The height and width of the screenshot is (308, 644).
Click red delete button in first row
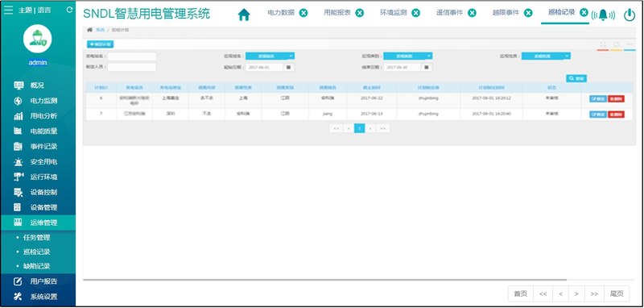click(616, 98)
